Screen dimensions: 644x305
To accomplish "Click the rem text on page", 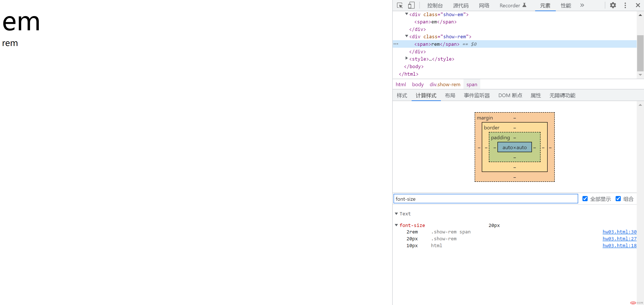I will coord(10,43).
